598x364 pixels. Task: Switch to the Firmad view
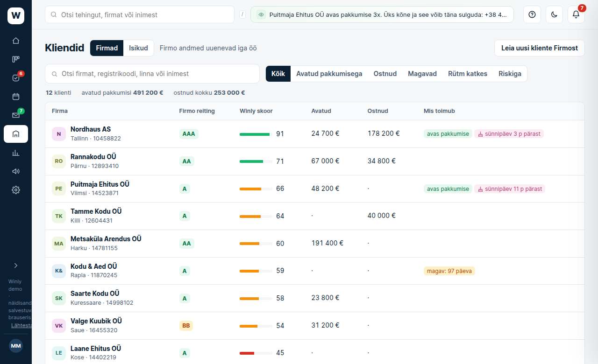[x=107, y=48]
